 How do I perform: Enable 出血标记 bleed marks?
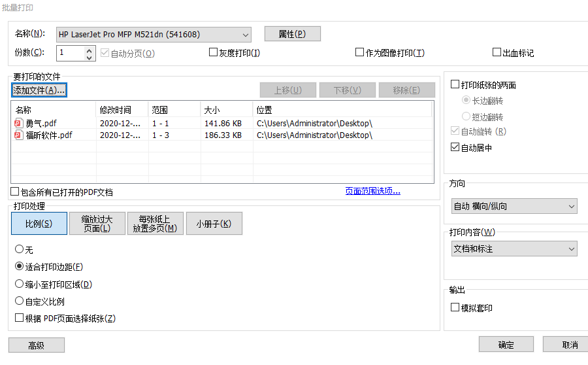coord(497,52)
